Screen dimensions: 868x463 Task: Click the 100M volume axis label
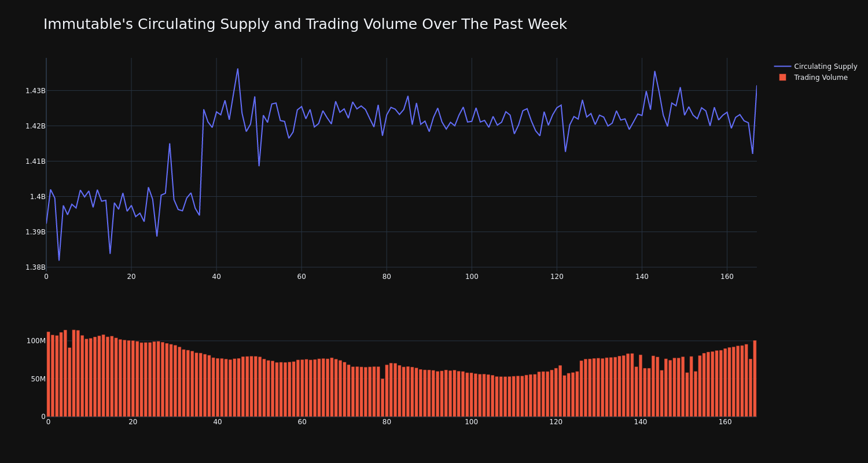(36, 341)
